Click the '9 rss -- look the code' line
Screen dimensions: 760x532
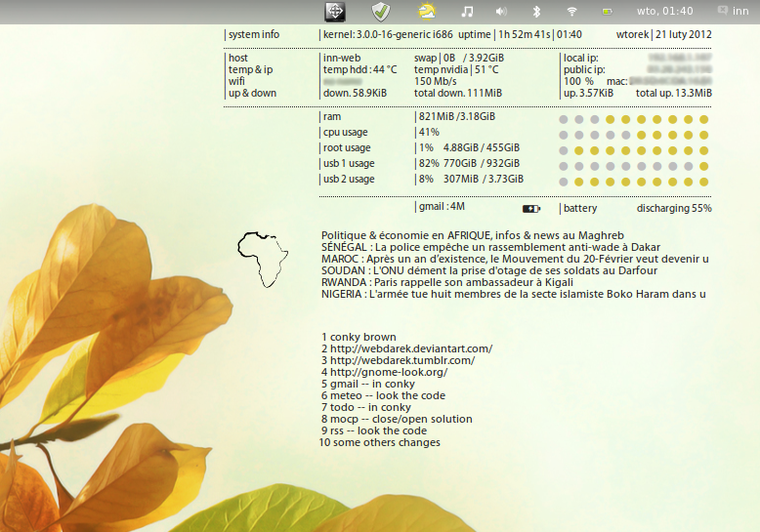(374, 430)
